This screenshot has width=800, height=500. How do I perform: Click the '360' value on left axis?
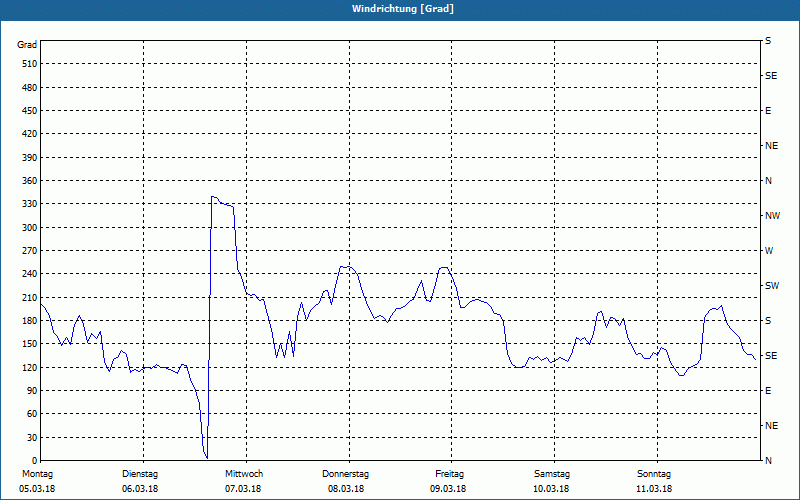click(x=31, y=181)
